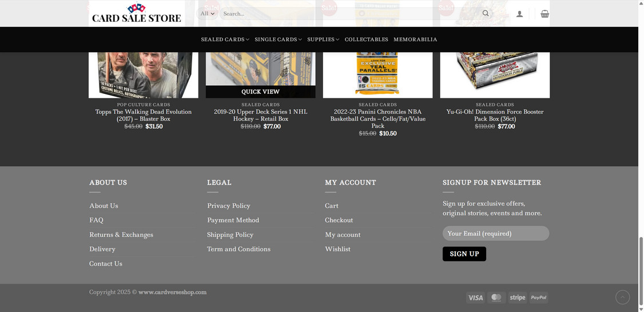Click the Walking Dead product image

[x=144, y=75]
